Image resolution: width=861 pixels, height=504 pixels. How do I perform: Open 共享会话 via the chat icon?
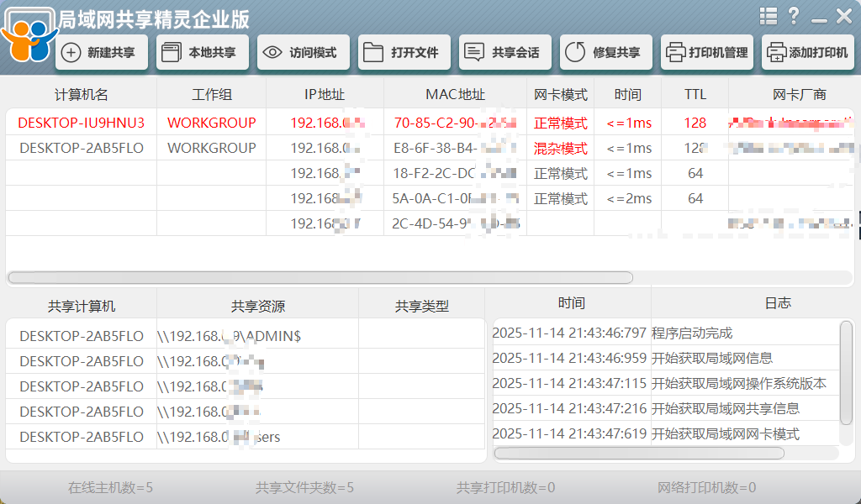click(x=475, y=51)
